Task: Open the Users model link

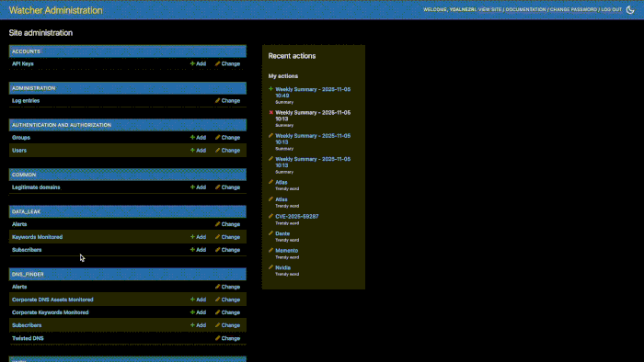Action: 19,150
